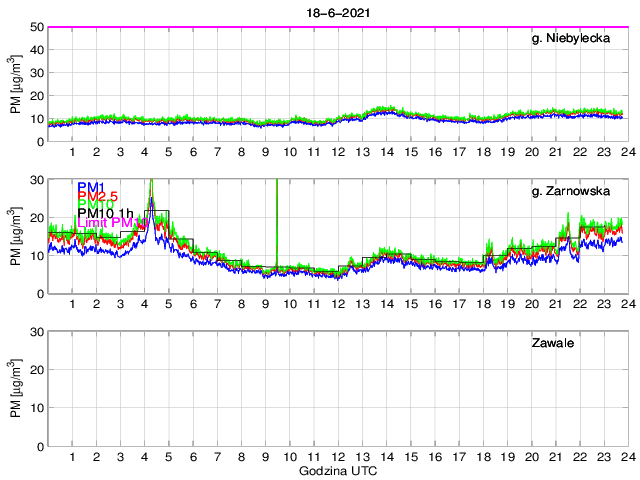Click the blue PM1 legend entry

90,187
